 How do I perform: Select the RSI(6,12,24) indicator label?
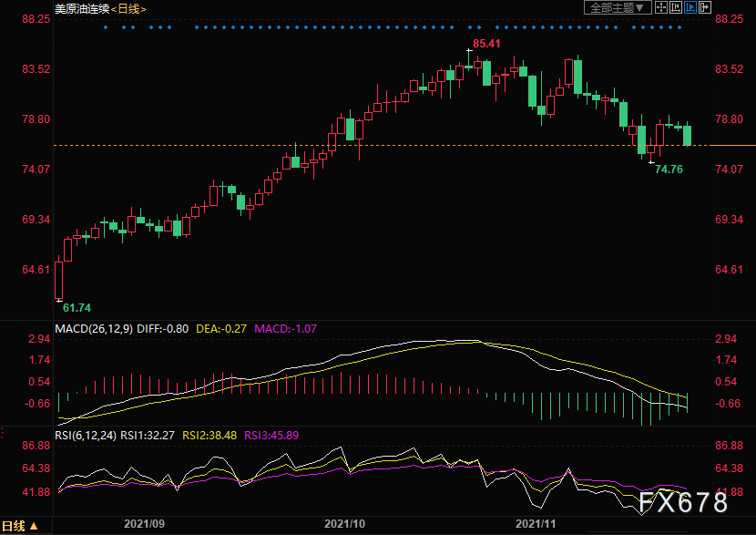pyautogui.click(x=86, y=436)
